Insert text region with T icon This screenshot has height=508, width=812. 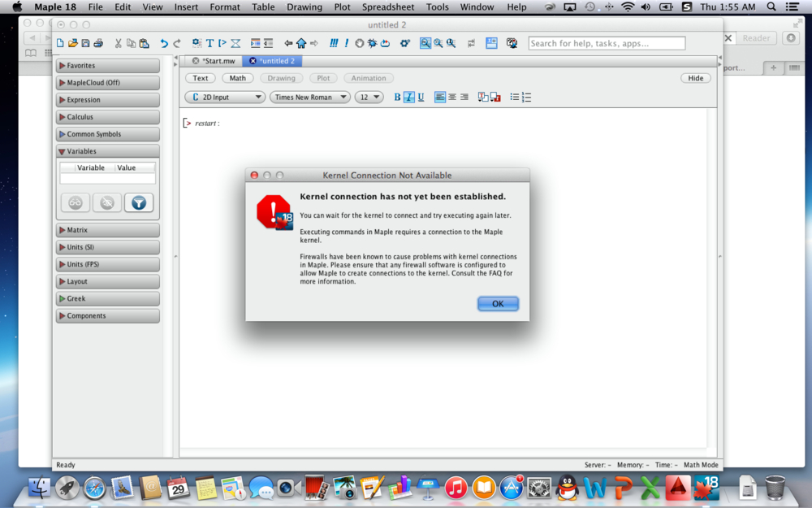pyautogui.click(x=209, y=44)
